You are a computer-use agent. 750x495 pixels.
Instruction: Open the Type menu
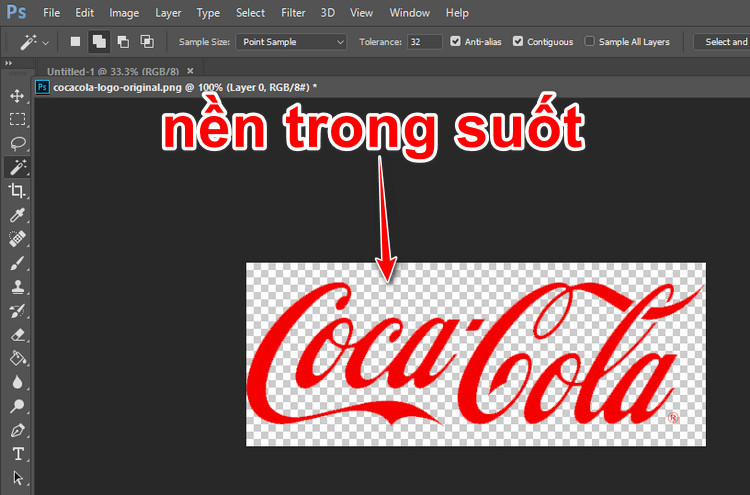(x=208, y=13)
